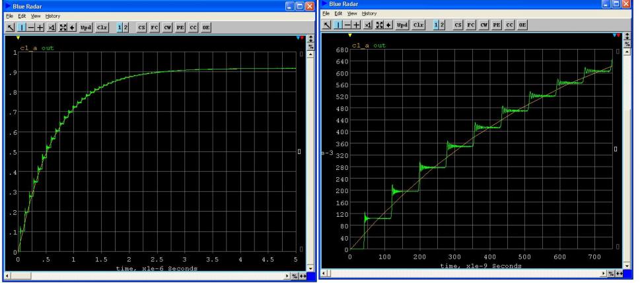Image resolution: width=644 pixels, height=283 pixels.
Task: Click the CS toolbar icon in left window
Action: pyautogui.click(x=142, y=27)
